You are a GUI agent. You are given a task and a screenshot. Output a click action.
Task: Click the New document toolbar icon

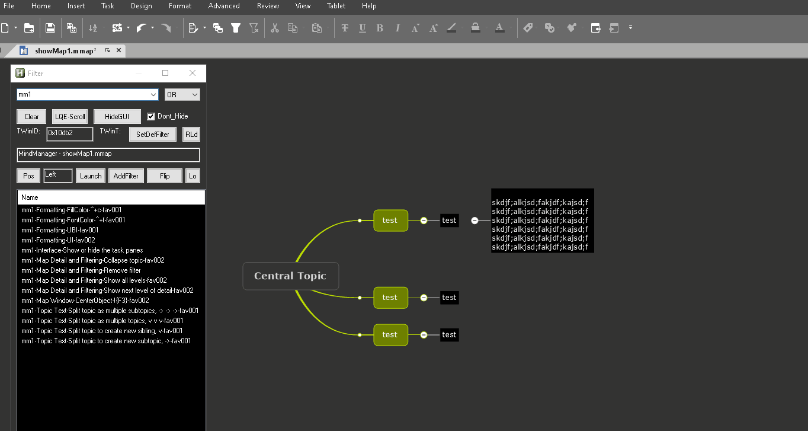click(x=5, y=28)
